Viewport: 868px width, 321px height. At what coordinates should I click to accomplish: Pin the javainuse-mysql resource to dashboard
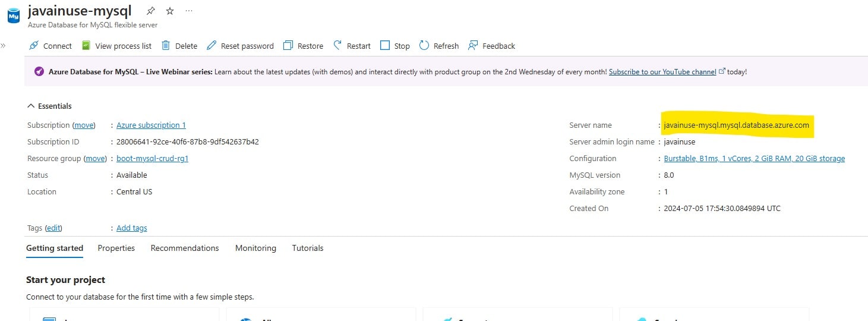(151, 11)
